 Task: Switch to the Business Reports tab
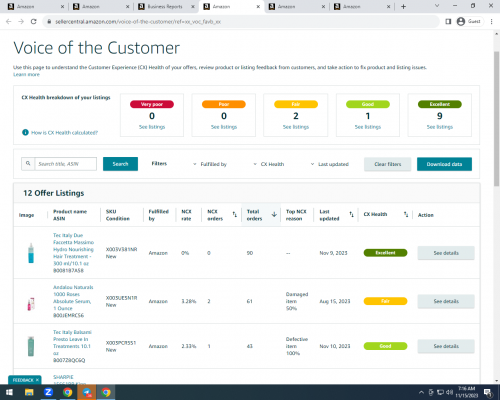(165, 6)
